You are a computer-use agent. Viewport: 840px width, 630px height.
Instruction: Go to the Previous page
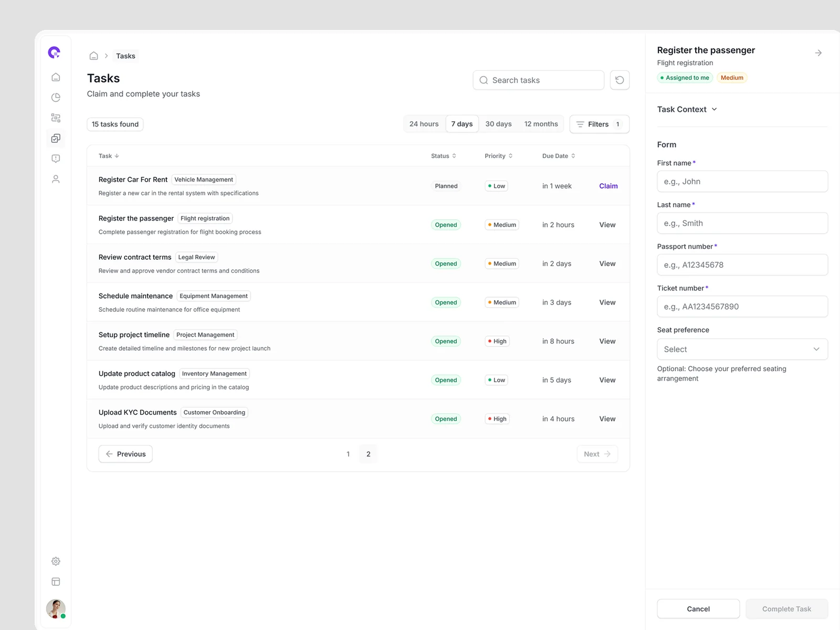(x=125, y=454)
